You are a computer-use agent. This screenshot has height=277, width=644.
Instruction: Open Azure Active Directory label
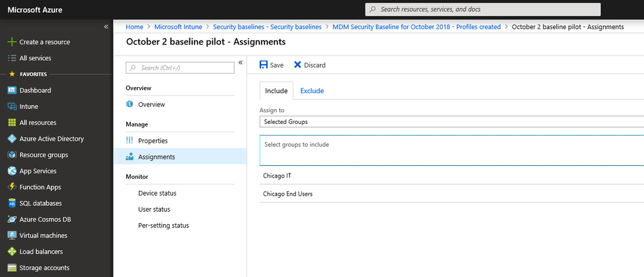click(52, 139)
